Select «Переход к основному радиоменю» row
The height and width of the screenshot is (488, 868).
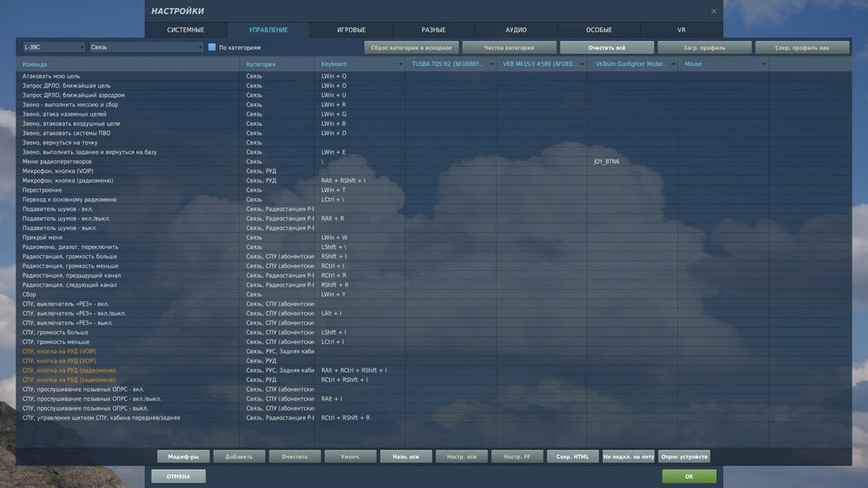[434, 200]
